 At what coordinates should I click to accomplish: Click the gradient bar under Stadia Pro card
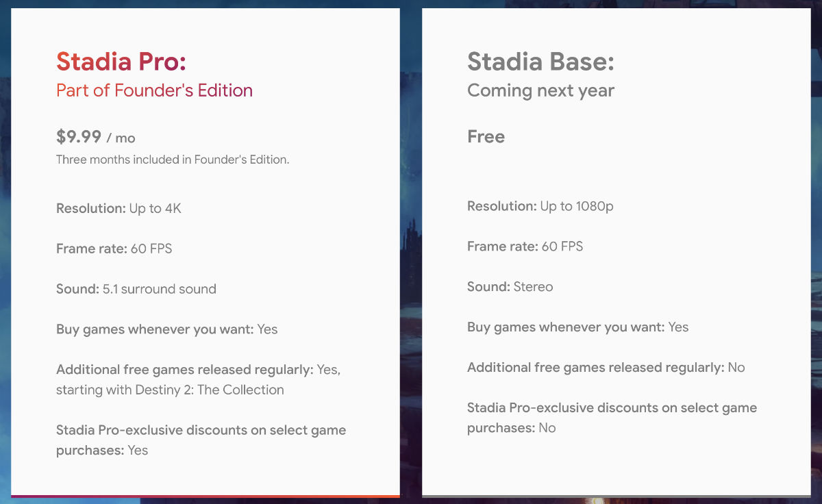tap(206, 496)
